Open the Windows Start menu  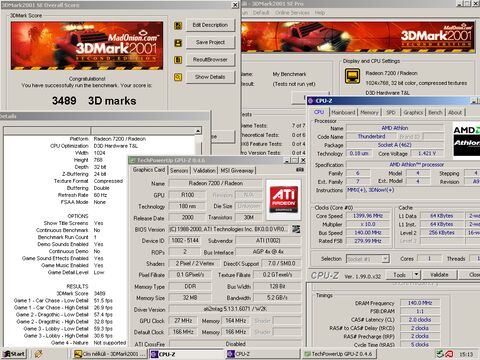click(14, 354)
